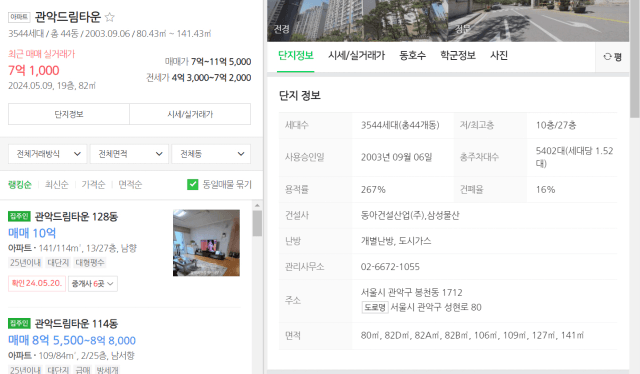Switch to the 시세/실거래가 tab

356,56
